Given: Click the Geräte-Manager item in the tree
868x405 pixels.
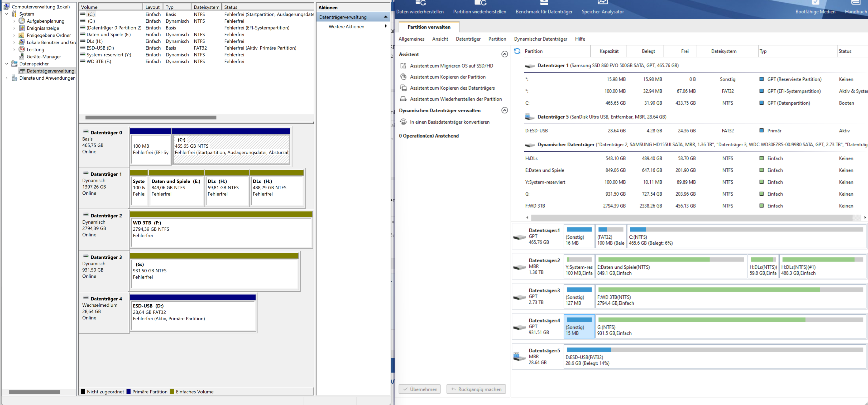Looking at the screenshot, I should pos(44,57).
